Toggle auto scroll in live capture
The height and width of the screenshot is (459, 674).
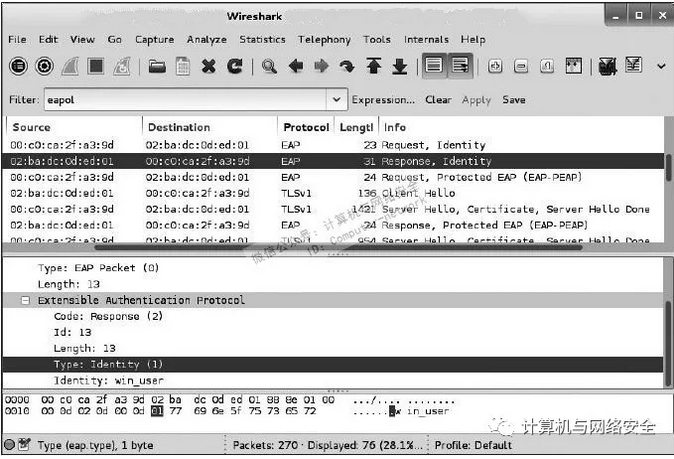460,66
